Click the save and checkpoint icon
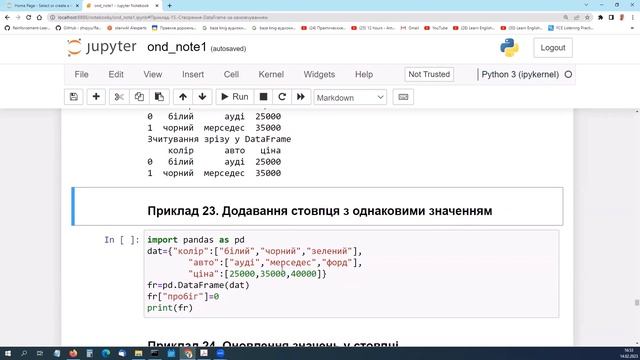640x360 pixels. (x=74, y=97)
